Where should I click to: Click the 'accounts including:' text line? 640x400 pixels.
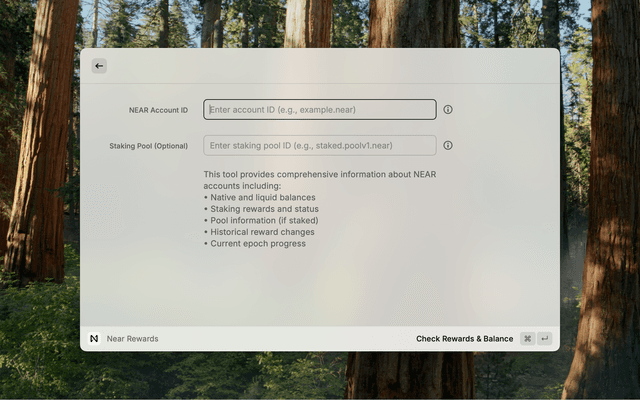tap(242, 186)
